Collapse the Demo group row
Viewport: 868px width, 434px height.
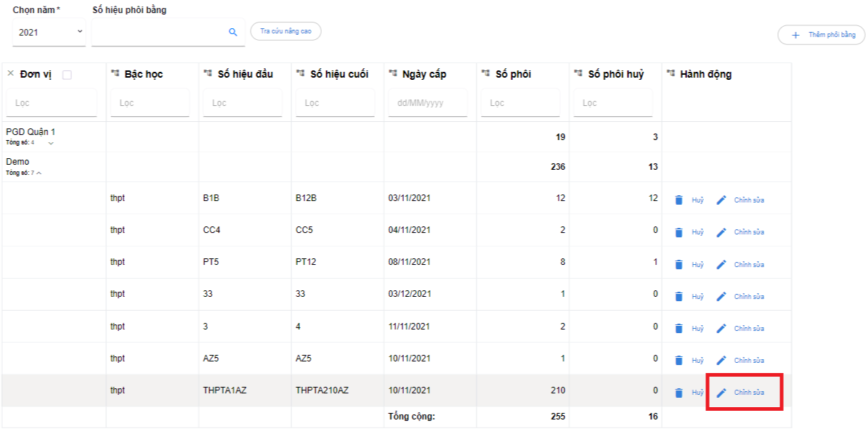(39, 173)
